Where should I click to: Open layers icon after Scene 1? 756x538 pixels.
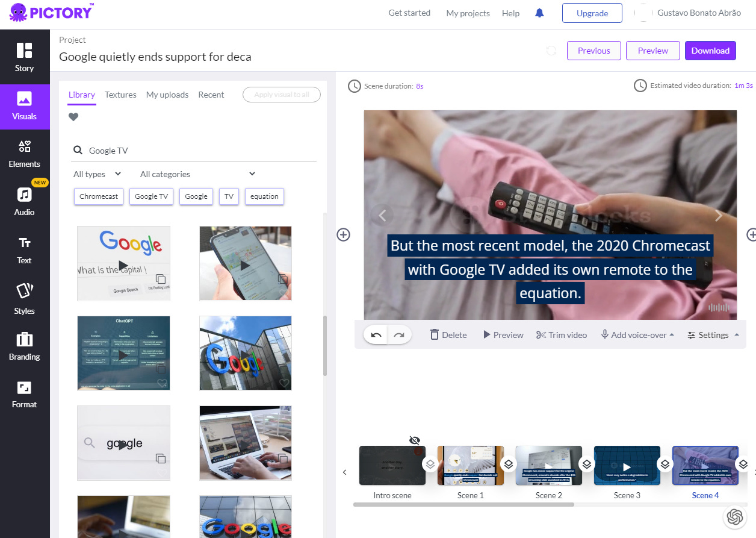coord(509,464)
